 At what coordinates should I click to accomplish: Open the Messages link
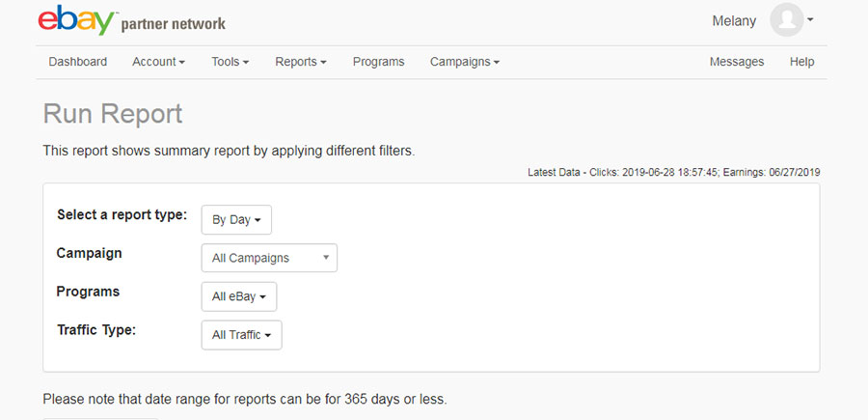click(737, 62)
